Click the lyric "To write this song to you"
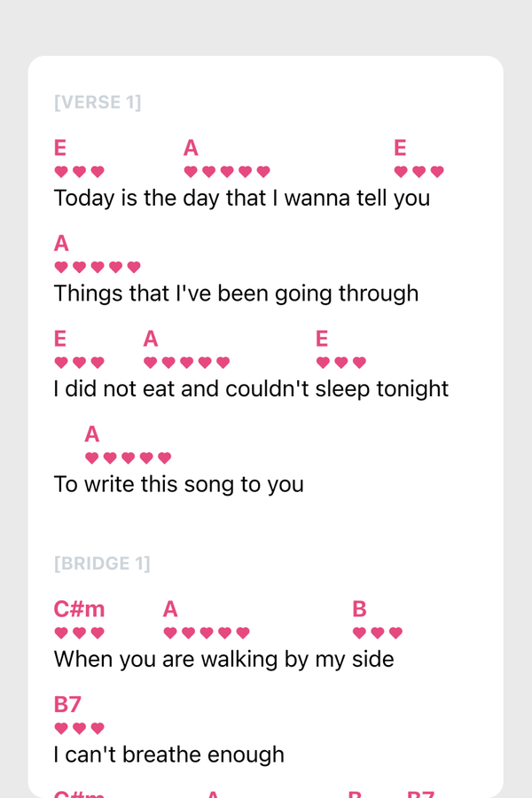 [178, 484]
